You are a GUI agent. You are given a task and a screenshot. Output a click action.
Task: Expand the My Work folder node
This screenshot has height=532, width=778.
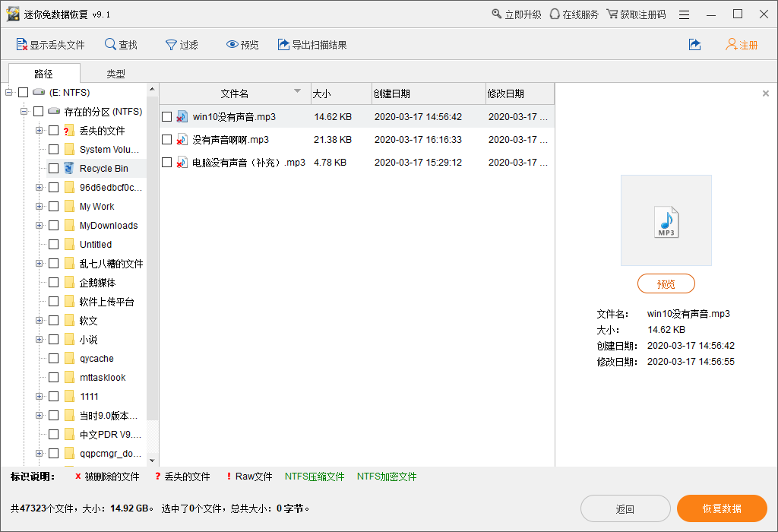39,207
